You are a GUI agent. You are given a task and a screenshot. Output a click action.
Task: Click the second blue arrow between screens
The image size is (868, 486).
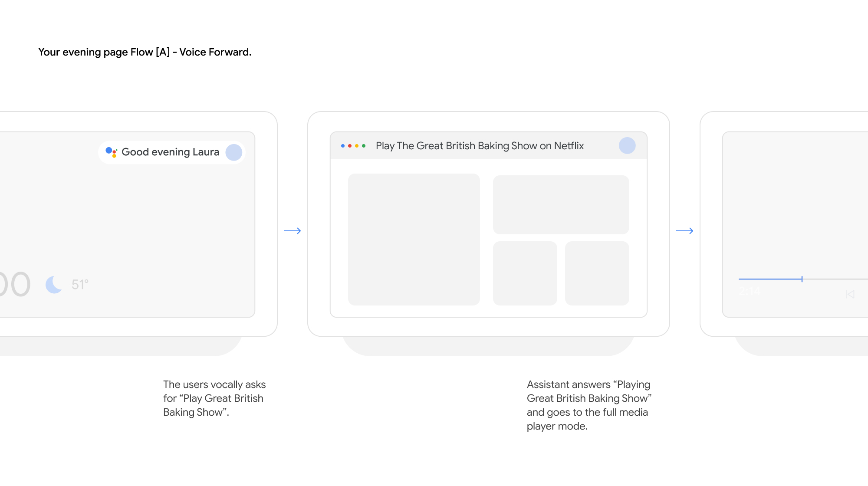pos(685,231)
